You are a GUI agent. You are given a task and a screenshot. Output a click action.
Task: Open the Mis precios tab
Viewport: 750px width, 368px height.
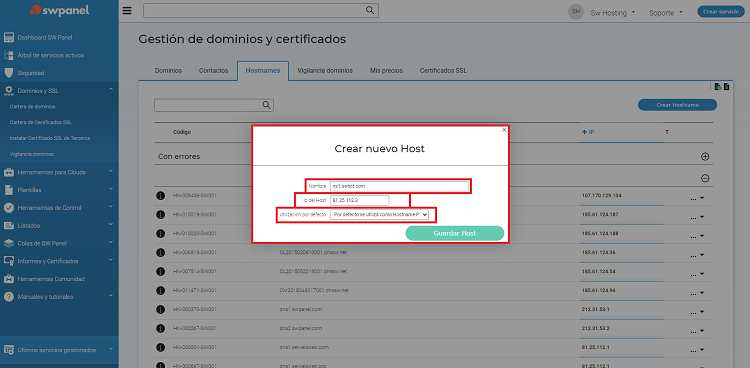coord(386,70)
